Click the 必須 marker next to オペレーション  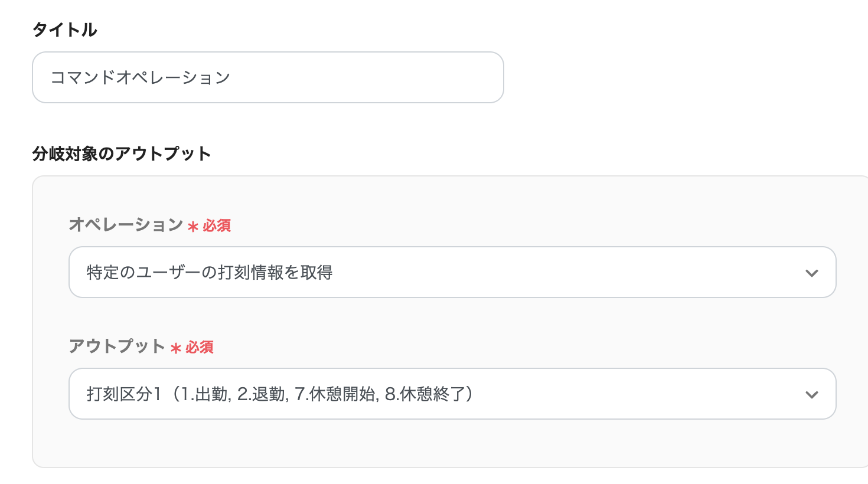pos(217,226)
